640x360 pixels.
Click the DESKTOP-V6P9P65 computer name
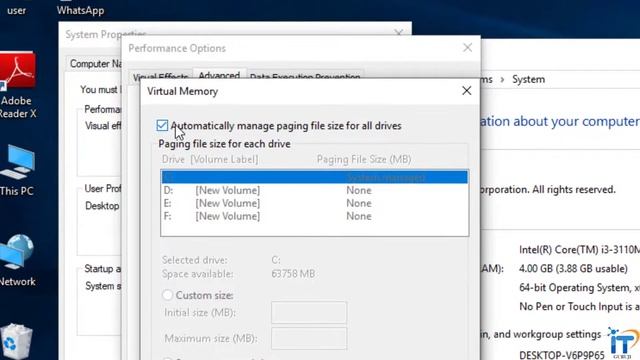click(562, 355)
